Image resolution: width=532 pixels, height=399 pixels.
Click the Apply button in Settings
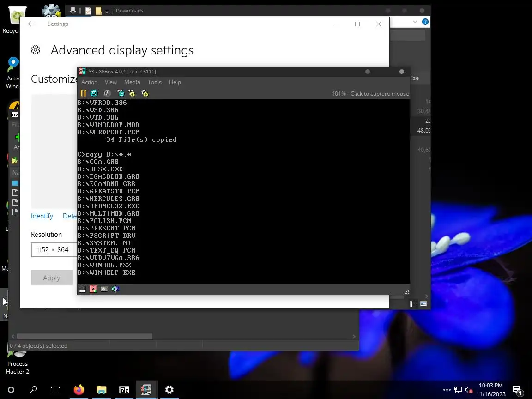pyautogui.click(x=52, y=278)
